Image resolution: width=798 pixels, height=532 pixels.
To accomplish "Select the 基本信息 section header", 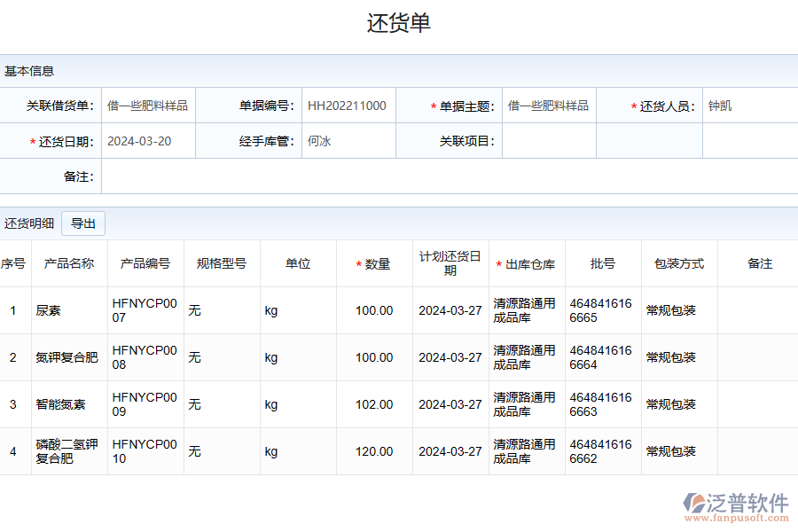I will coord(29,71).
